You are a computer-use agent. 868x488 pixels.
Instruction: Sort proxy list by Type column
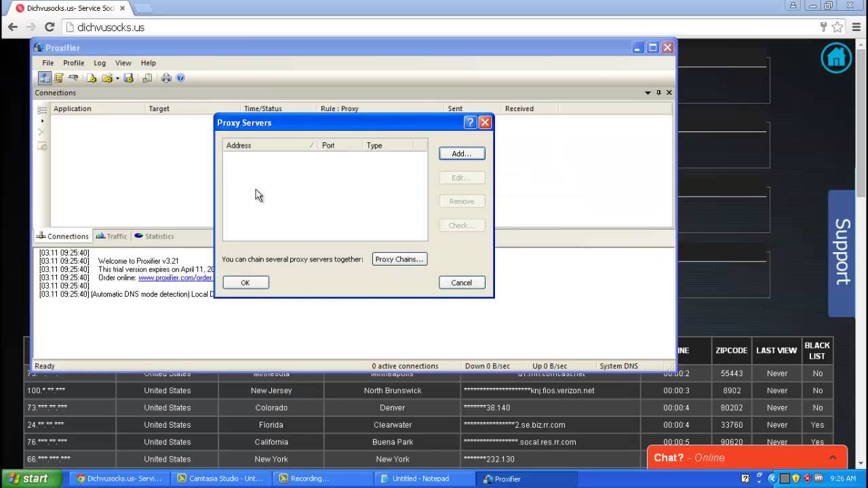(x=388, y=145)
